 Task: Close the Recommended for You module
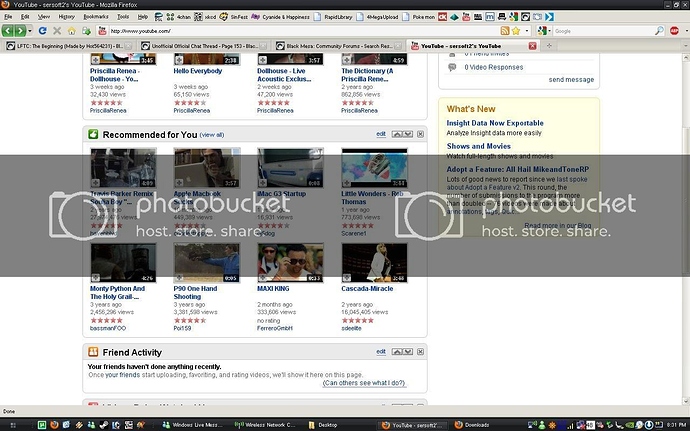point(421,134)
